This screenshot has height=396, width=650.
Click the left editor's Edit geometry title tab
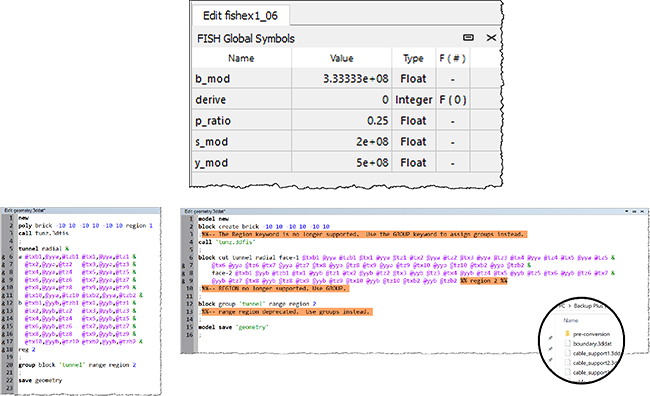[25, 211]
